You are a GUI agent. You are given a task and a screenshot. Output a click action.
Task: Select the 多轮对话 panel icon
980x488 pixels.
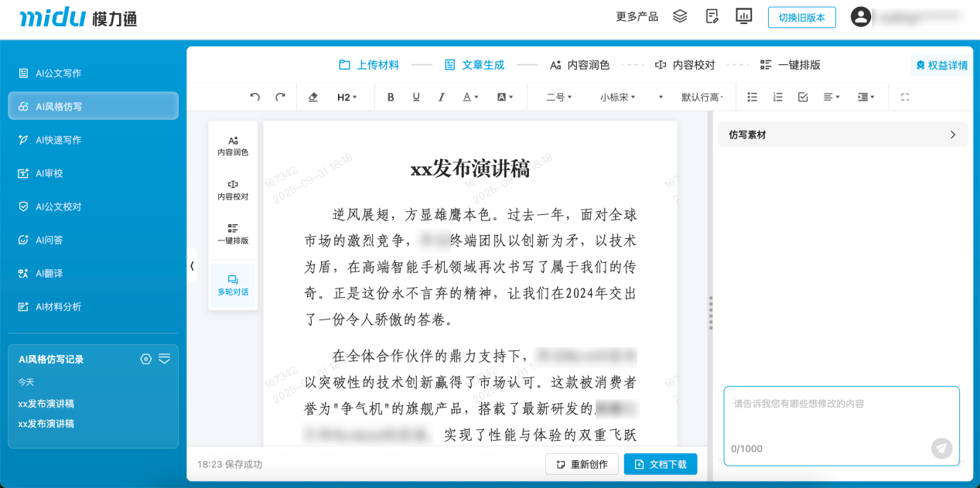coord(232,286)
